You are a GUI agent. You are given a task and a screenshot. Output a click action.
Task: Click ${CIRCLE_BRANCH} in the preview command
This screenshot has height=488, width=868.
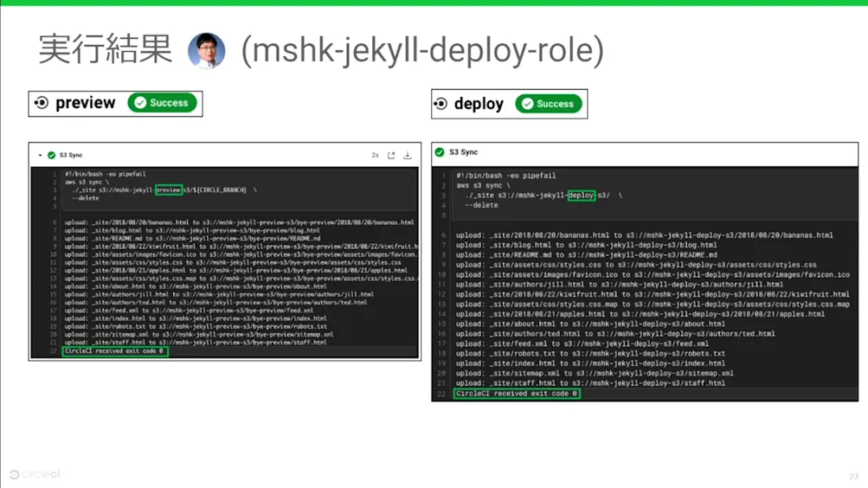tap(221, 190)
